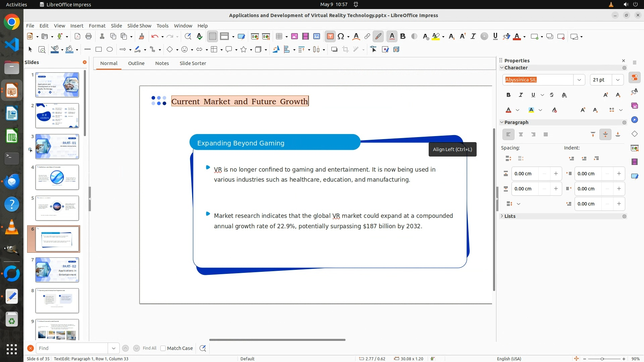Click the Insert Table icon in toolbar
The width and height of the screenshot is (644, 362).
click(279, 37)
